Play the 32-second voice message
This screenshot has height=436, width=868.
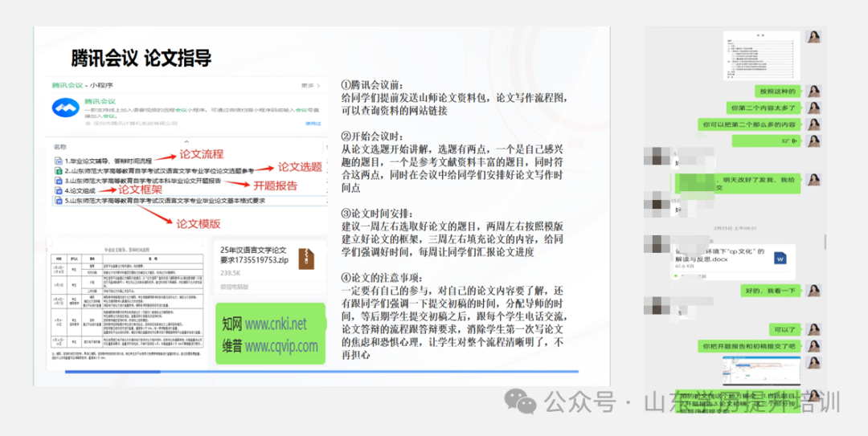click(767, 141)
